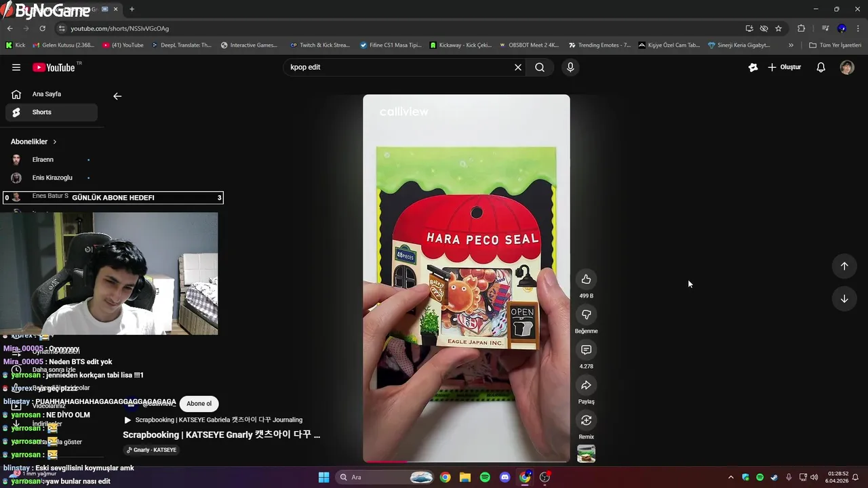This screenshot has width=868, height=488.
Task: Toggle the eye-slash icon in address bar
Action: (x=764, y=28)
